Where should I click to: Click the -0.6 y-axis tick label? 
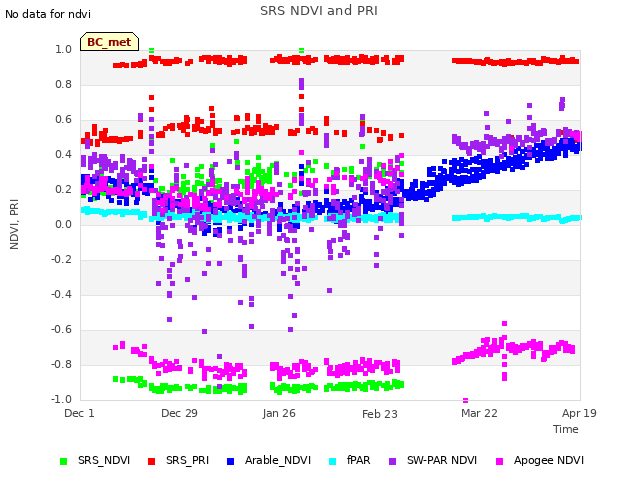click(61, 329)
